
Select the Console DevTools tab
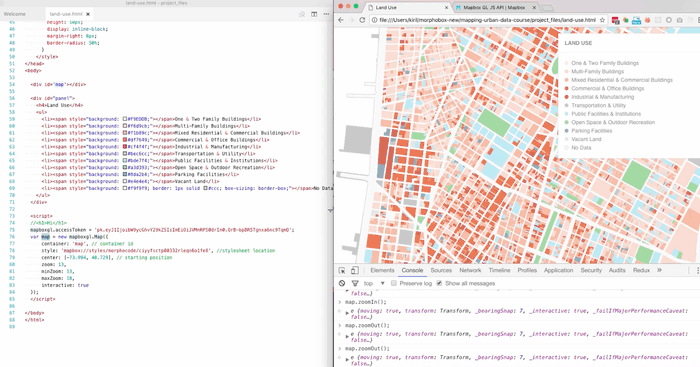click(412, 270)
